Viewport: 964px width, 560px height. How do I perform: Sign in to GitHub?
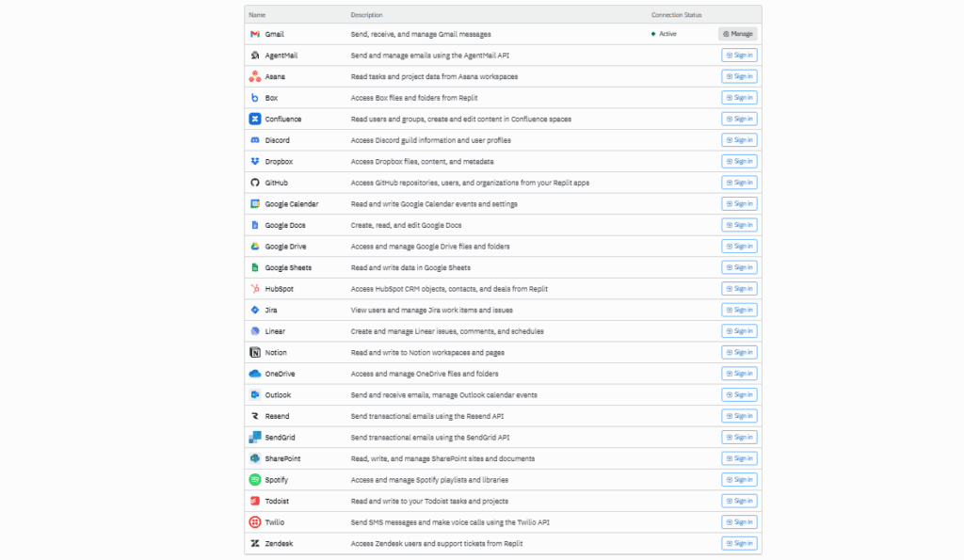[739, 183]
